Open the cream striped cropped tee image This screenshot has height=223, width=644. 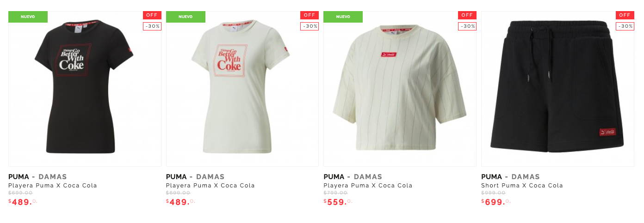click(400, 89)
